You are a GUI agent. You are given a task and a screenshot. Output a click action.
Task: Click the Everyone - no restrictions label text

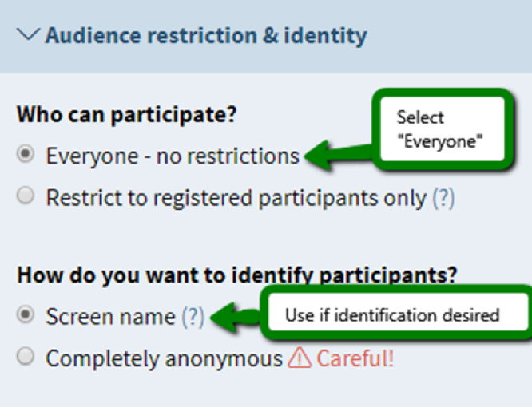coord(172,156)
